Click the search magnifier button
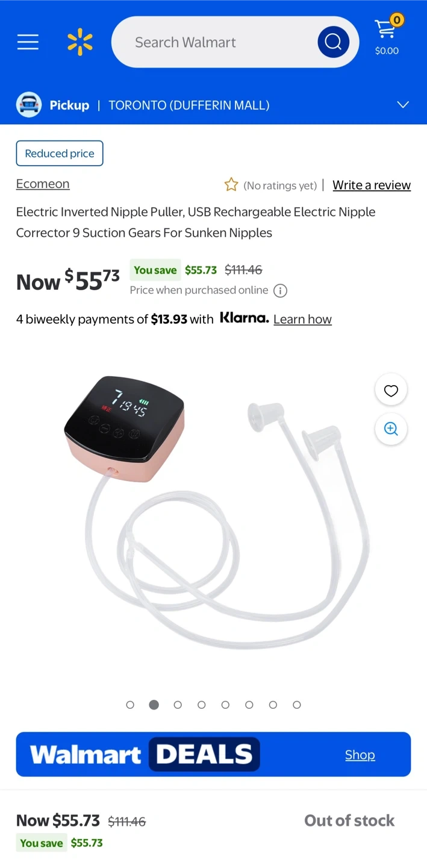427x868 pixels. pyautogui.click(x=333, y=42)
